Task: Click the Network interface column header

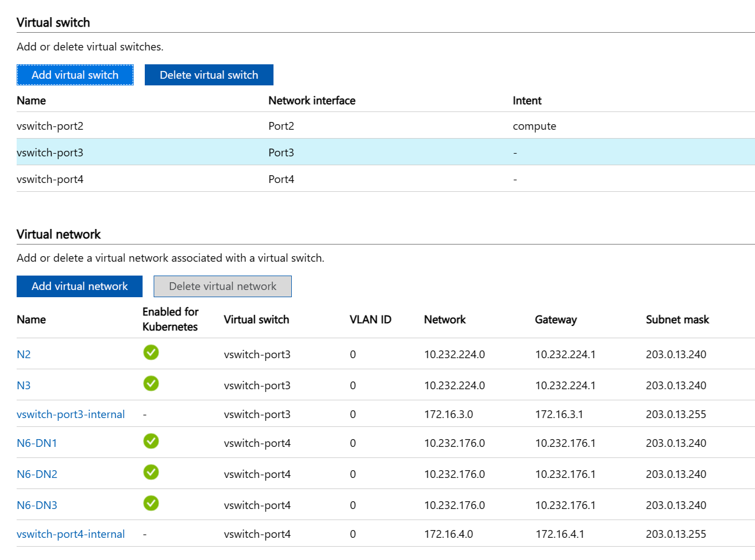Action: click(312, 100)
